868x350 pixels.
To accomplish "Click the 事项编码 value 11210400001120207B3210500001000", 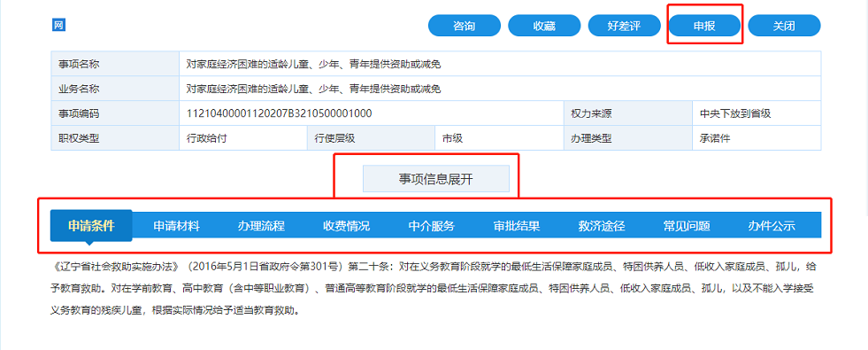I will (x=279, y=113).
